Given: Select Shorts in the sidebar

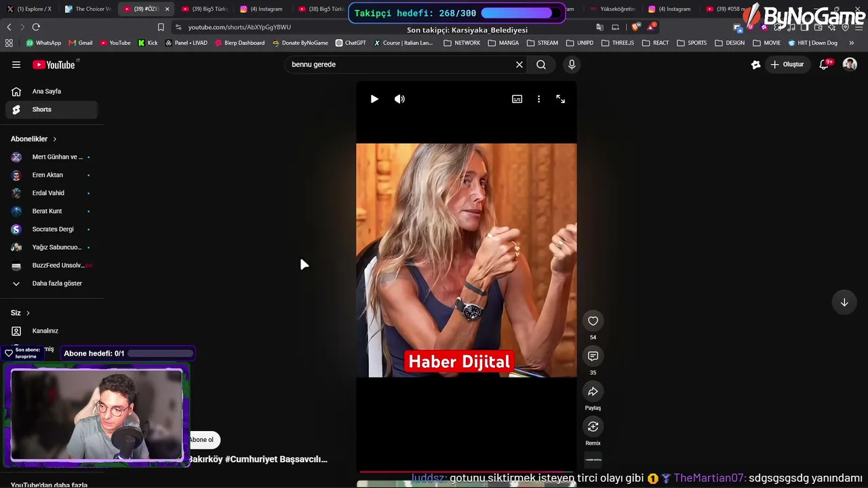Looking at the screenshot, I should (x=52, y=109).
